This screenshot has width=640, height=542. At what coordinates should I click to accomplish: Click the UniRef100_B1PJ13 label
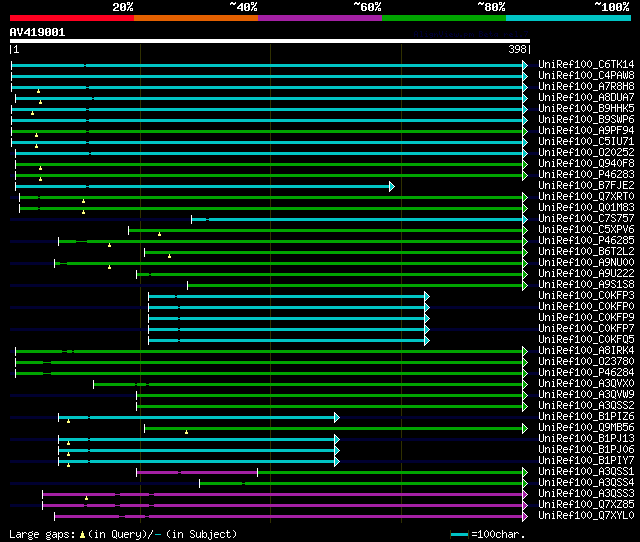(x=586, y=439)
